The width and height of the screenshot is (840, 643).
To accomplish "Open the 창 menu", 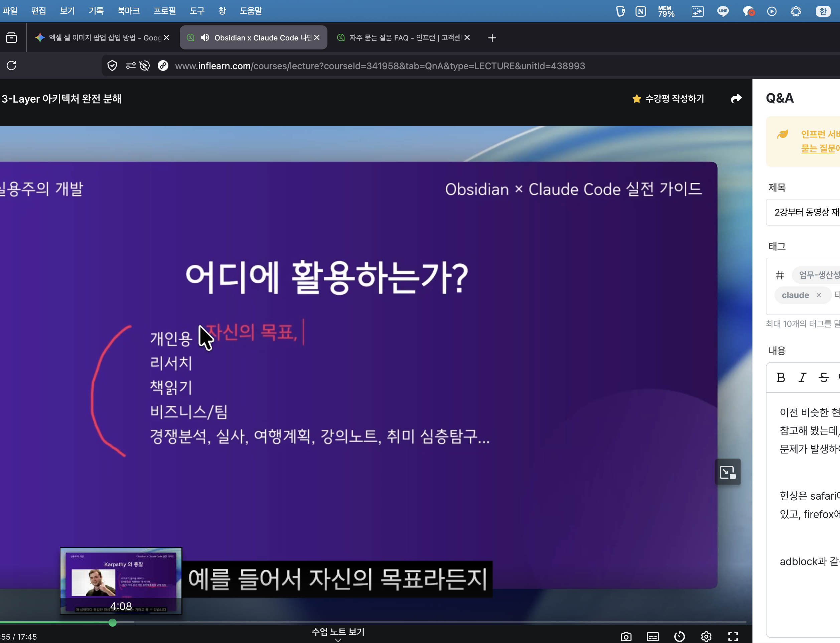I will point(222,11).
